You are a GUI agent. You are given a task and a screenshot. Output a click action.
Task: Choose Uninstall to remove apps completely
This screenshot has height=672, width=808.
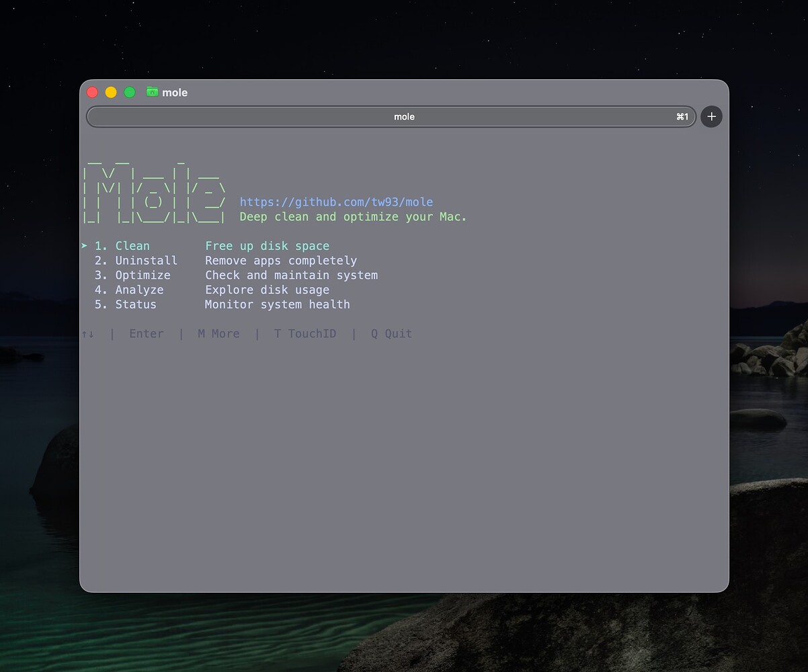tap(146, 260)
